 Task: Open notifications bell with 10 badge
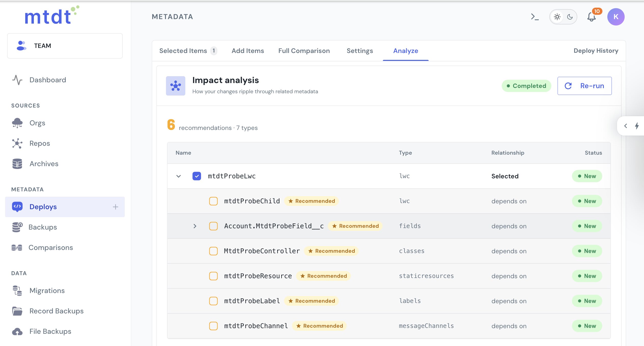592,17
